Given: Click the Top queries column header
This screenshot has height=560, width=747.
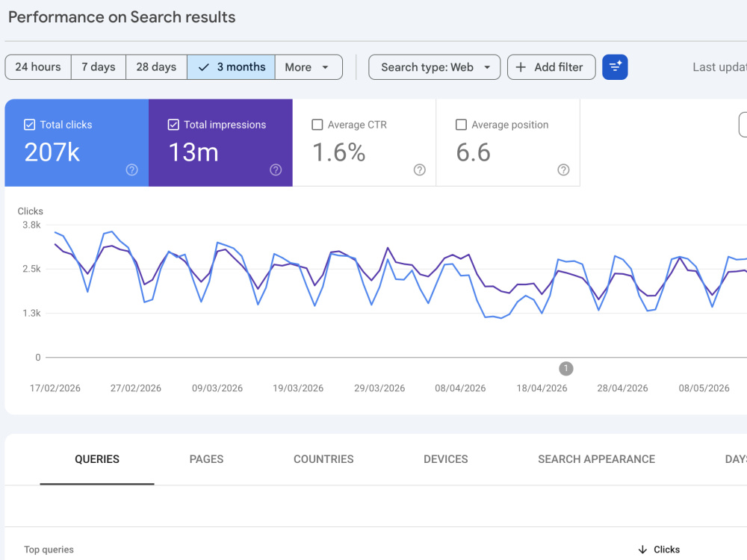Looking at the screenshot, I should (49, 550).
